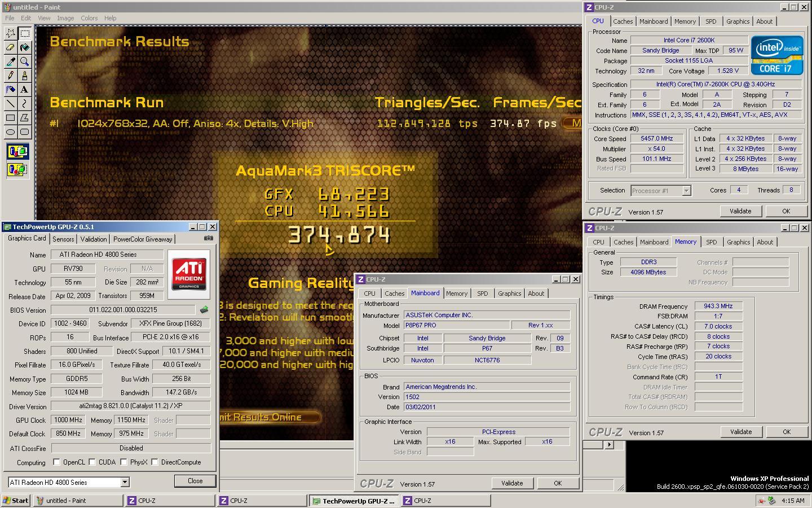Choose the Airbrush spray tool
Viewport: 812px width, 508px height.
point(11,89)
